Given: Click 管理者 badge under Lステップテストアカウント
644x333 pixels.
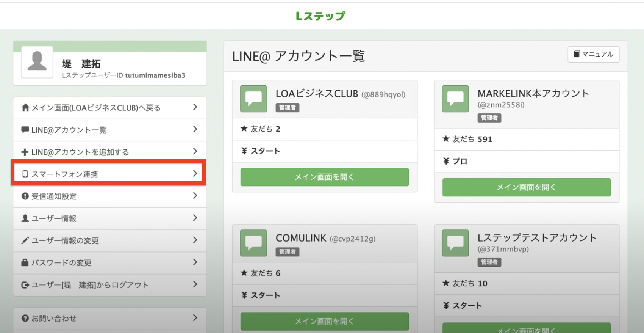Looking at the screenshot, I should (x=489, y=262).
